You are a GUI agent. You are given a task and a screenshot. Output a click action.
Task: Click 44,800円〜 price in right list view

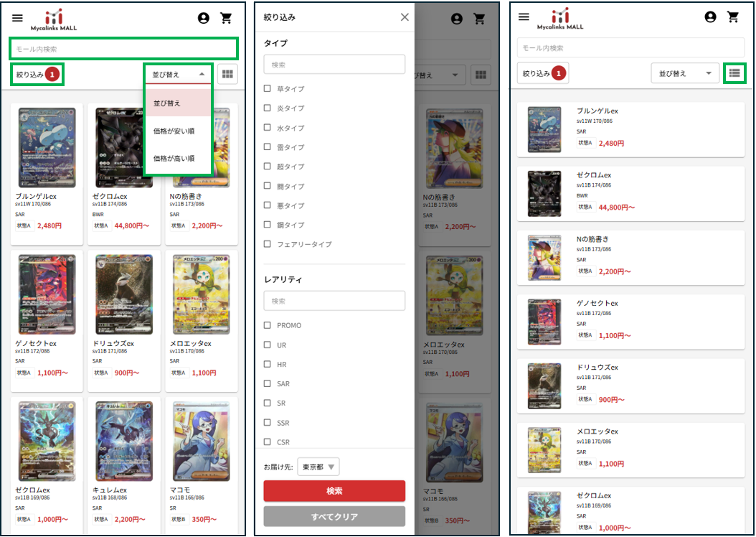[x=617, y=207]
